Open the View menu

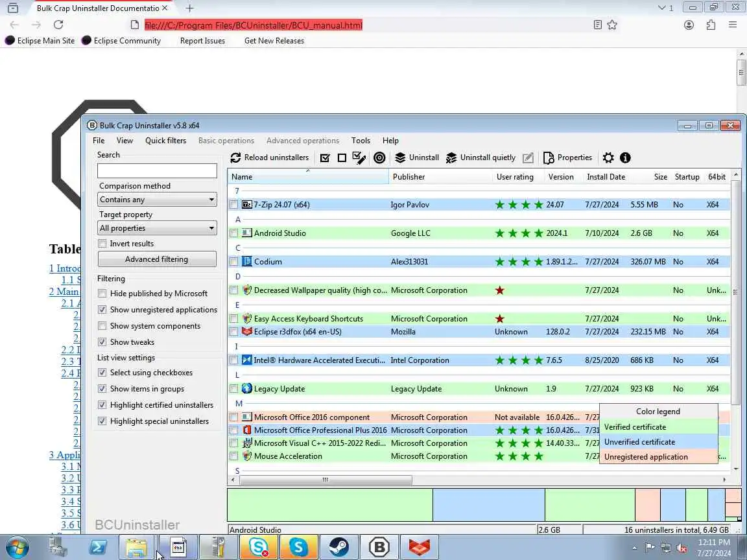click(124, 141)
